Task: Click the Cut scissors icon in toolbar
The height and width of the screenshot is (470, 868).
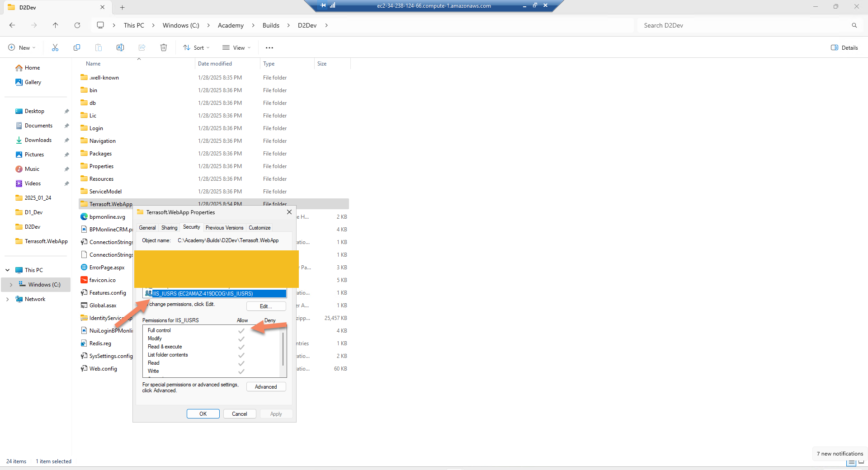Action: (55, 47)
